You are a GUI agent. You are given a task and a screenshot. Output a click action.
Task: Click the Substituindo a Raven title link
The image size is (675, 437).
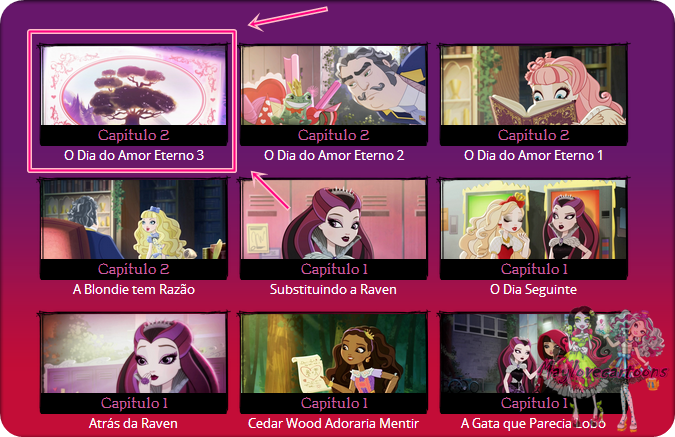(x=333, y=289)
